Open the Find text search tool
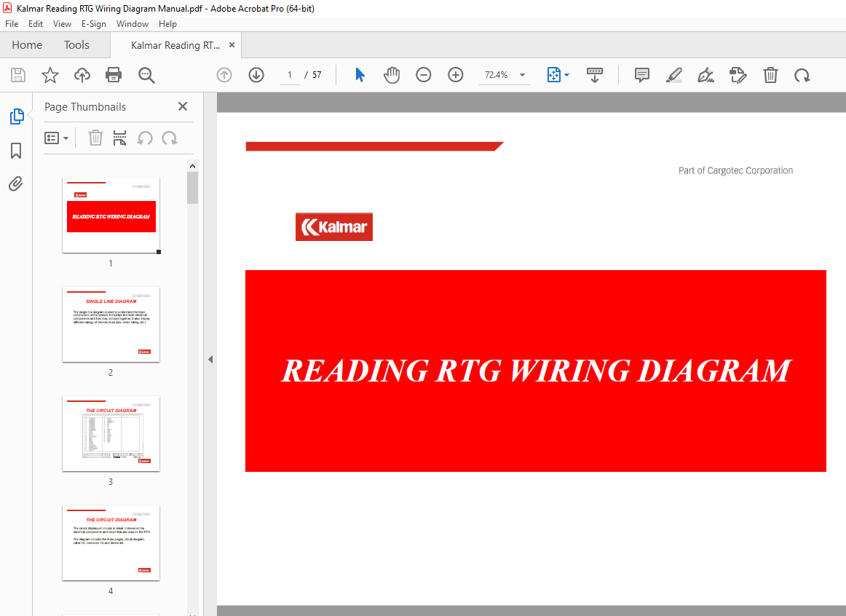 click(x=146, y=75)
